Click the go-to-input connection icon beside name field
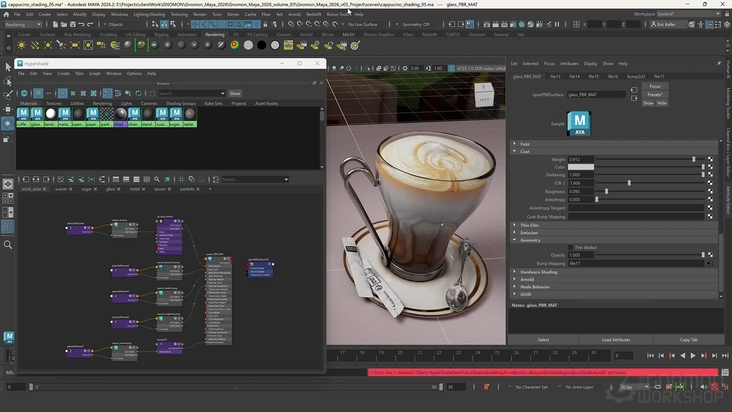The image size is (732, 412). click(x=633, y=90)
